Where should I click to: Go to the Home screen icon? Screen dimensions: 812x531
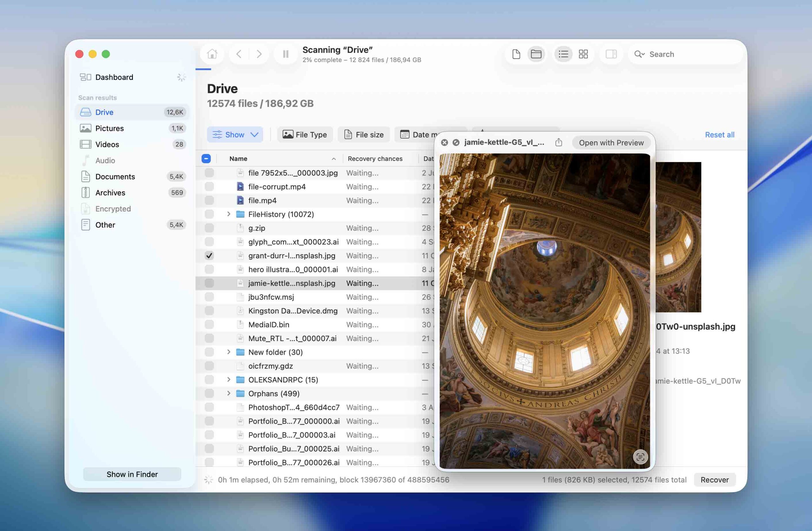212,54
